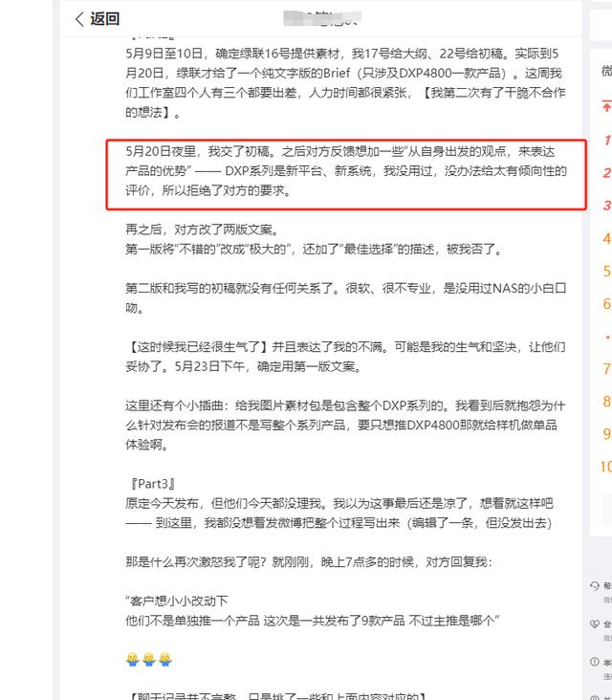612x700 pixels.
Task: Select hot search rank 4 entry
Action: pyautogui.click(x=607, y=238)
